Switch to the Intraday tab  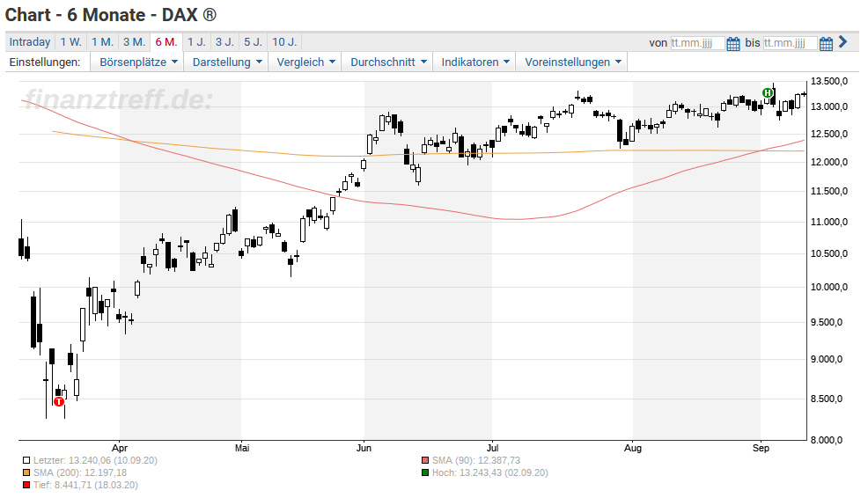(x=30, y=42)
